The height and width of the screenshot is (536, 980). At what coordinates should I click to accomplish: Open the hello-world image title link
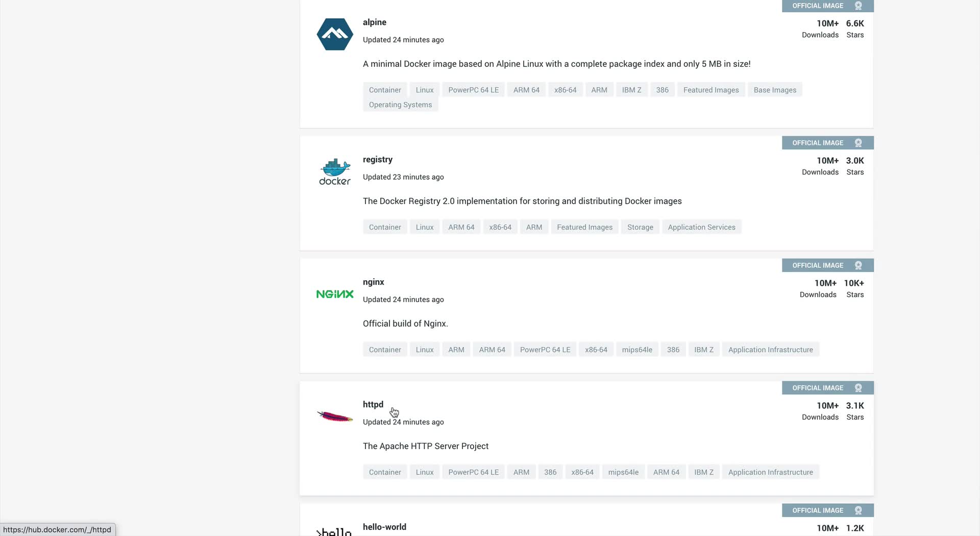coord(384,527)
